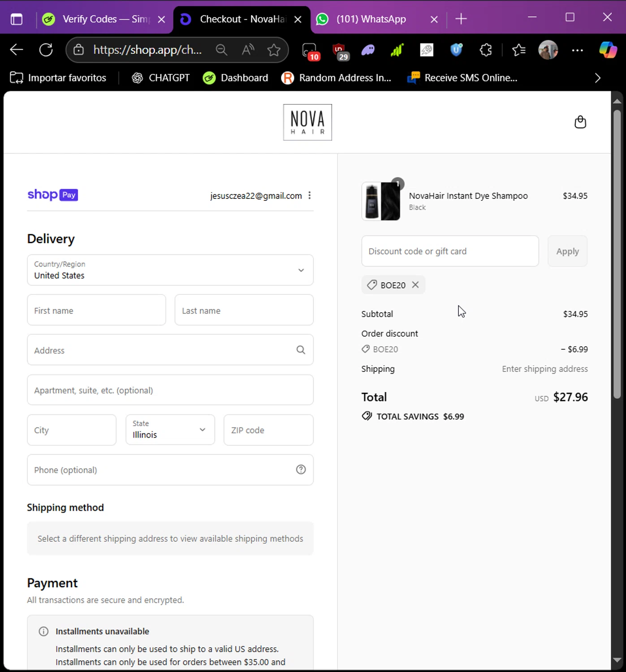
Task: Close the WhatsApp tab
Action: click(434, 19)
